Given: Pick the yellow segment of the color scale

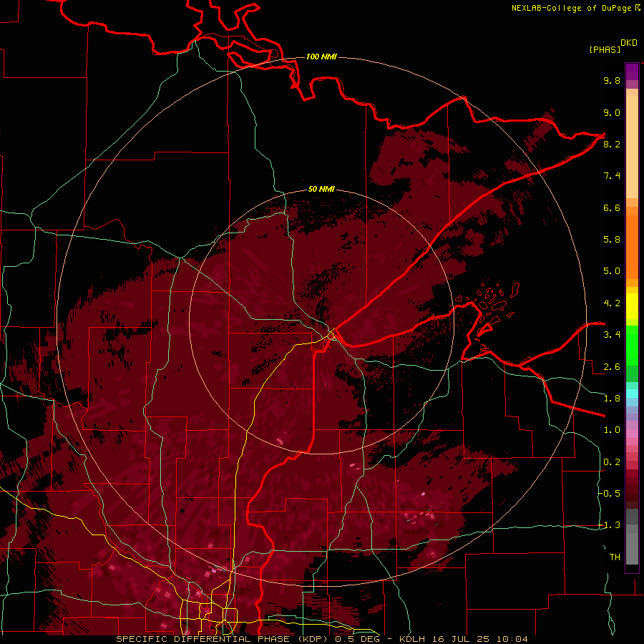Looking at the screenshot, I should pyautogui.click(x=632, y=306).
